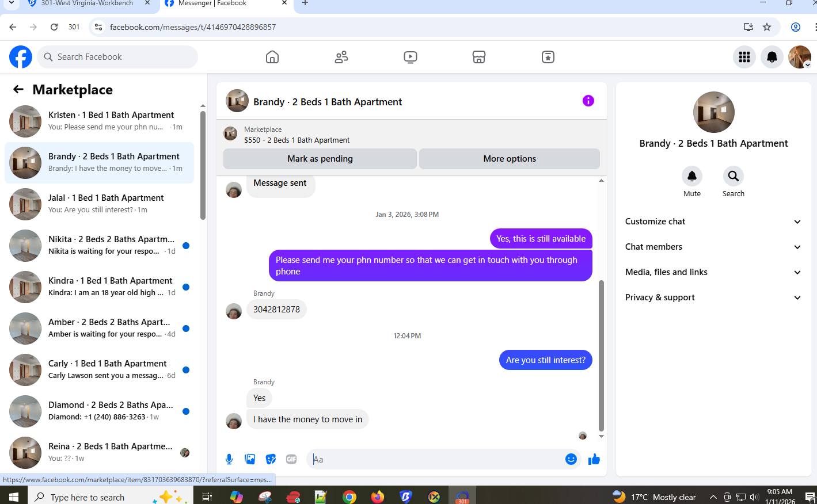Show hidden system tray icons
This screenshot has width=817, height=504.
713,497
